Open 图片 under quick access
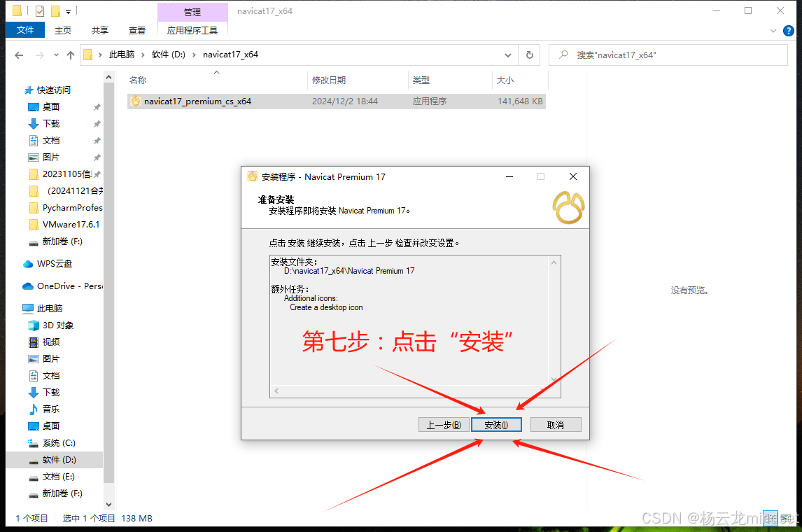802x532 pixels. 50,157
